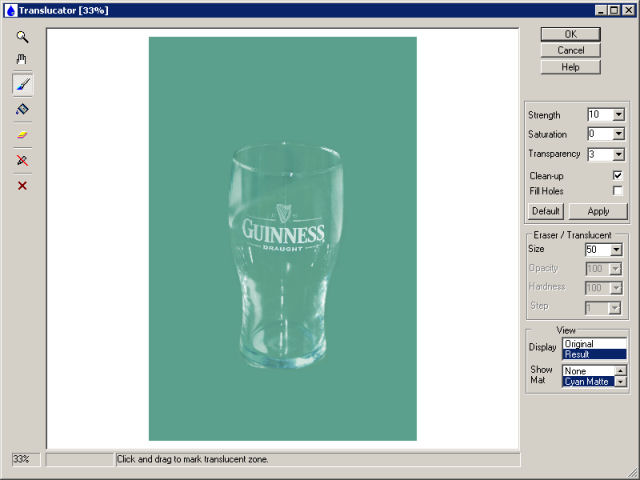Click the Size value field showing 50

[598, 249]
